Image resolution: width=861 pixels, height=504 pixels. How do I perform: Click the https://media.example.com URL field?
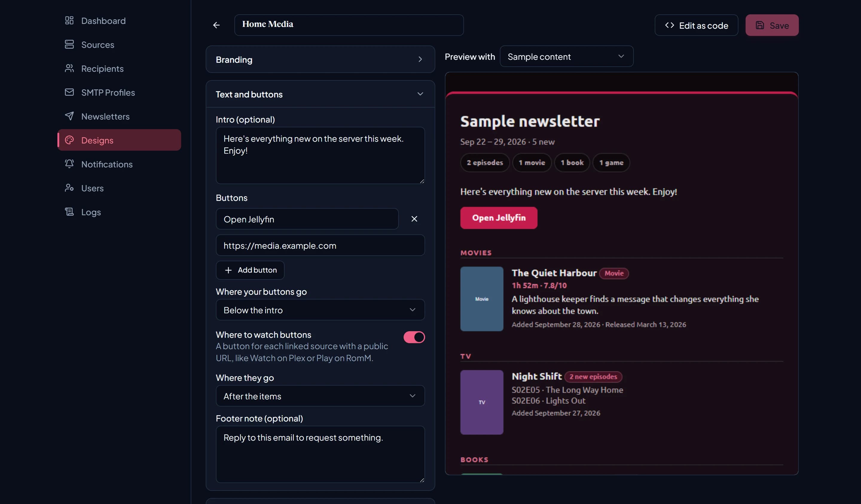coord(320,245)
